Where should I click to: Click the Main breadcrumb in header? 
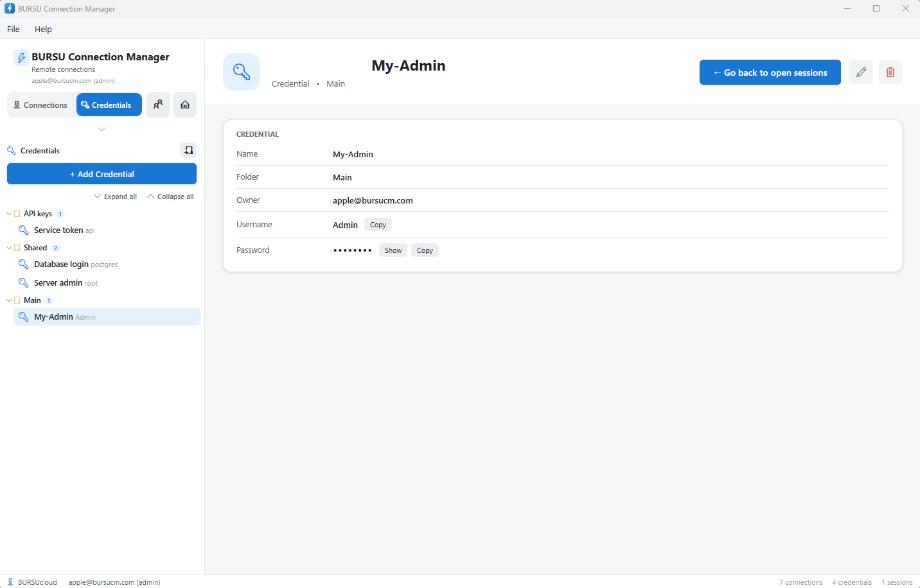pos(335,83)
